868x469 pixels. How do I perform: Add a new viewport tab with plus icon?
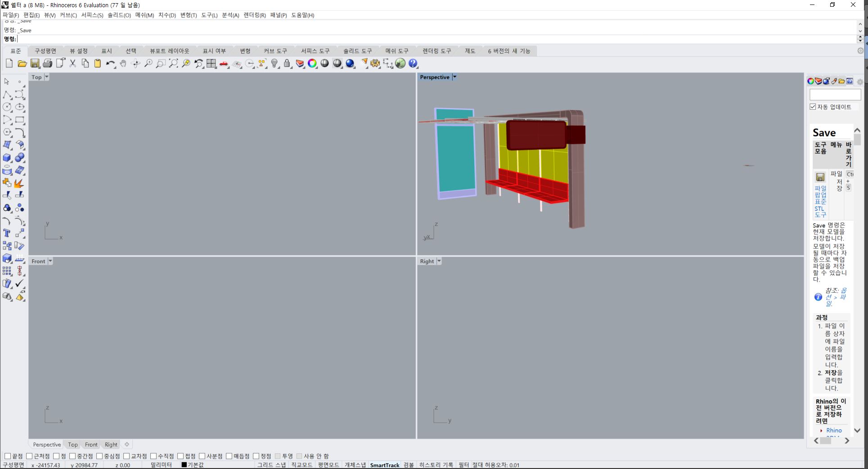pyautogui.click(x=127, y=444)
